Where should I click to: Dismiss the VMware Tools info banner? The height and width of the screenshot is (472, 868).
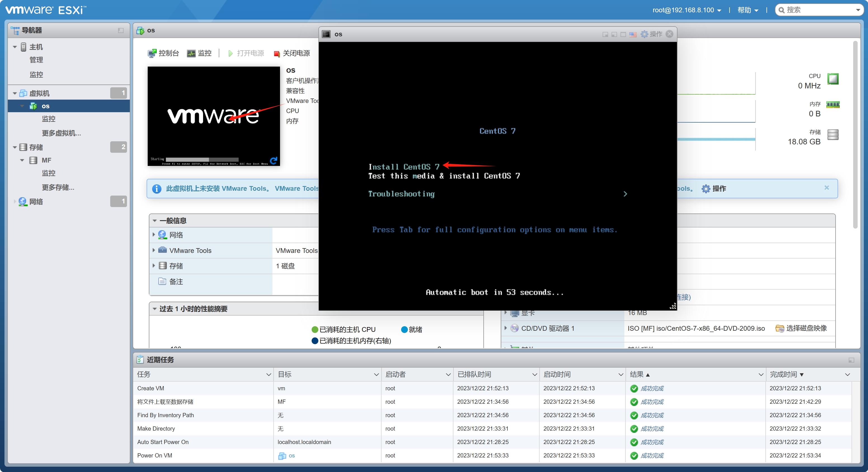pos(826,188)
